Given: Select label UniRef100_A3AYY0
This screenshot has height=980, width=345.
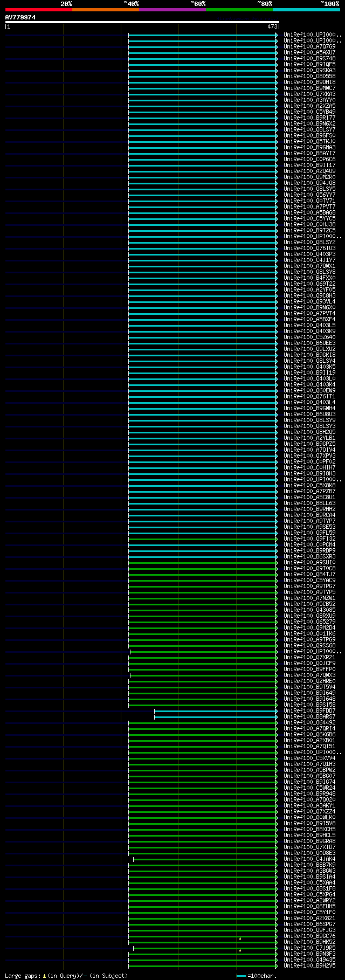Looking at the screenshot, I should 309,100.
